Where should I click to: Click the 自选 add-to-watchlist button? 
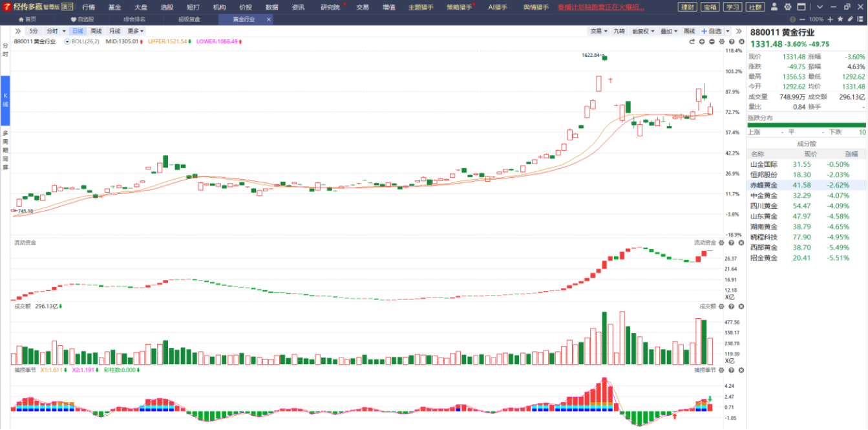click(x=712, y=31)
